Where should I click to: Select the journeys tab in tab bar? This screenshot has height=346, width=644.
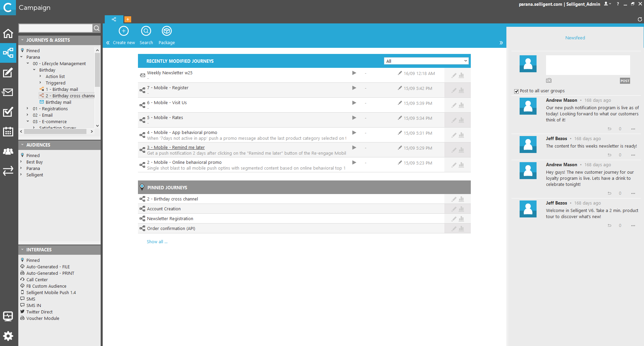click(x=114, y=19)
